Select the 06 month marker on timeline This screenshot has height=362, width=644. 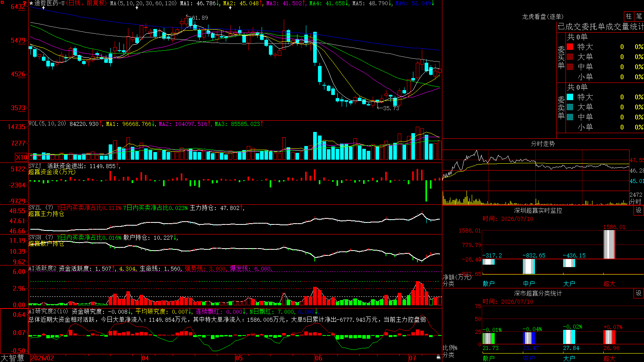pos(319,358)
